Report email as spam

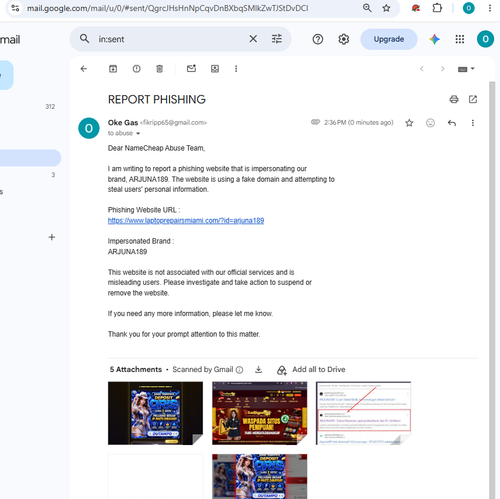point(136,69)
